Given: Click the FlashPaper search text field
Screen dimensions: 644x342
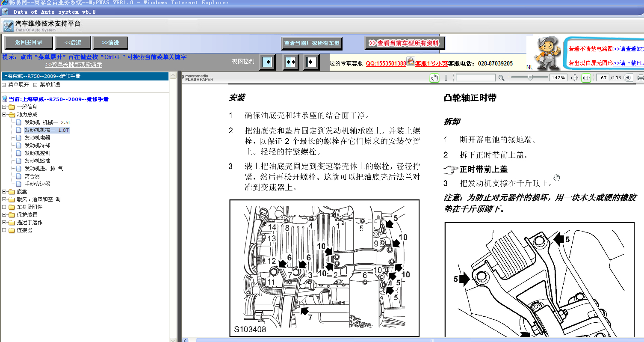Looking at the screenshot, I should pos(476,78).
